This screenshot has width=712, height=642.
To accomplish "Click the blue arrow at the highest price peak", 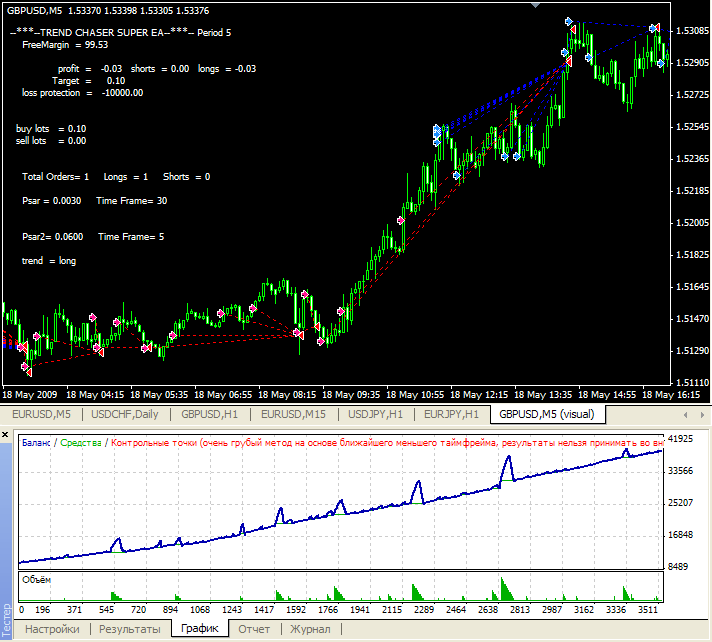I will point(568,21).
